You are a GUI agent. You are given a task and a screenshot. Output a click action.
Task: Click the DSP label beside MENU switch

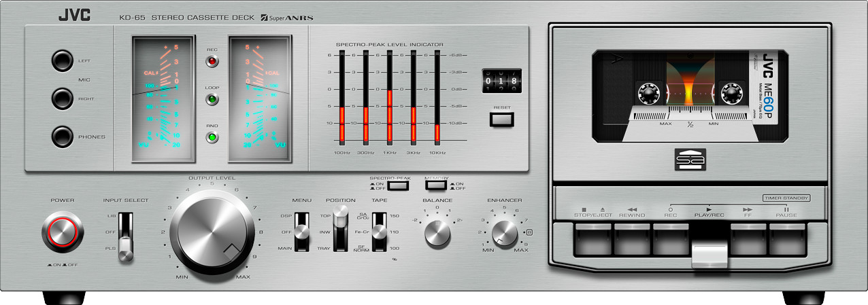click(286, 215)
